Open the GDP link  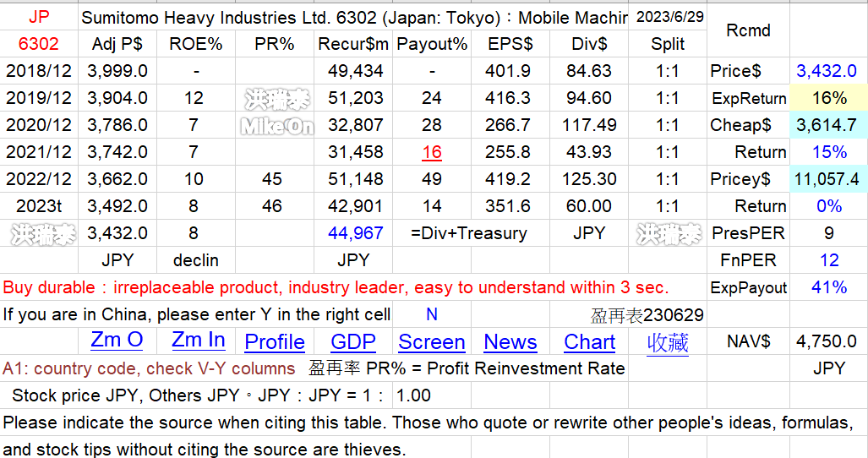click(x=353, y=342)
